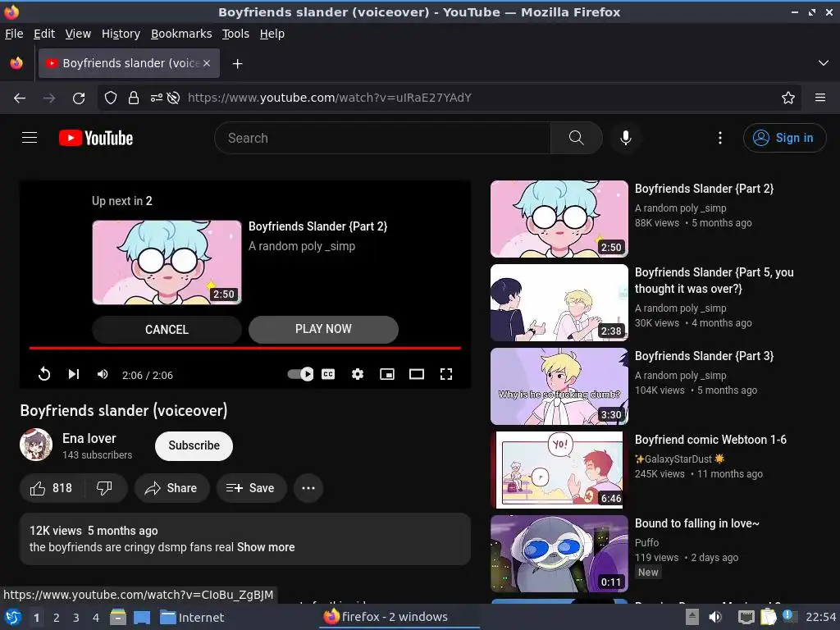Viewport: 840px width, 630px height.
Task: Subscribe to Ena lover channel
Action: click(194, 445)
